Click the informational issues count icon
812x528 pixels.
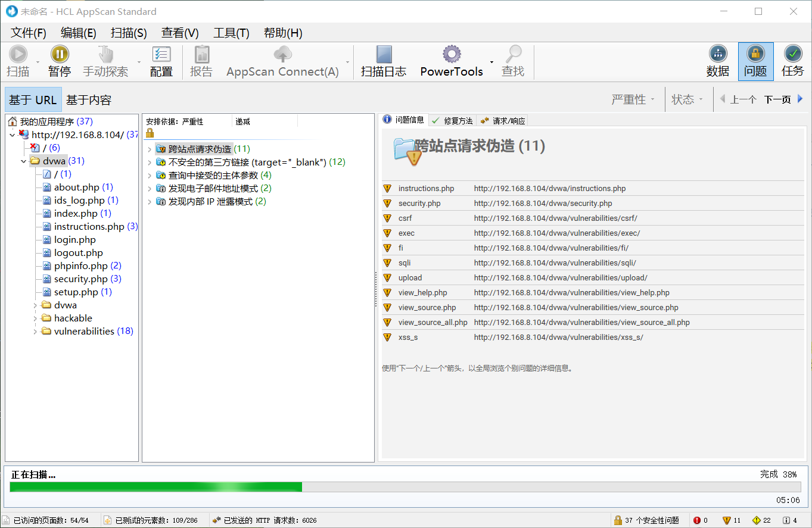pyautogui.click(x=786, y=520)
